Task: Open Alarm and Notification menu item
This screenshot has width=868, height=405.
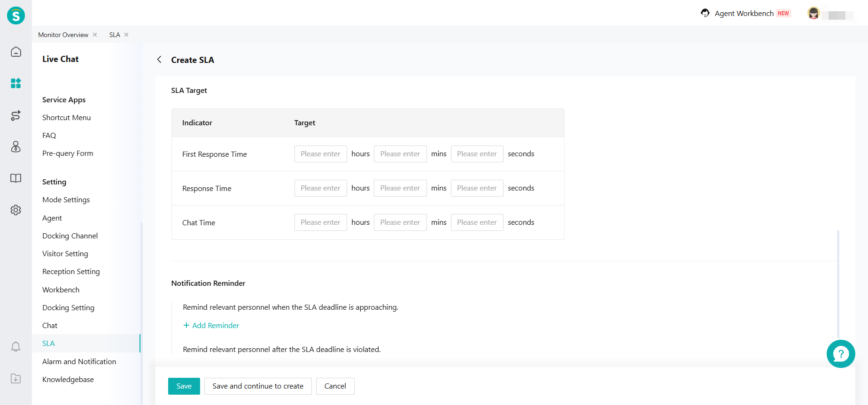Action: (x=79, y=361)
